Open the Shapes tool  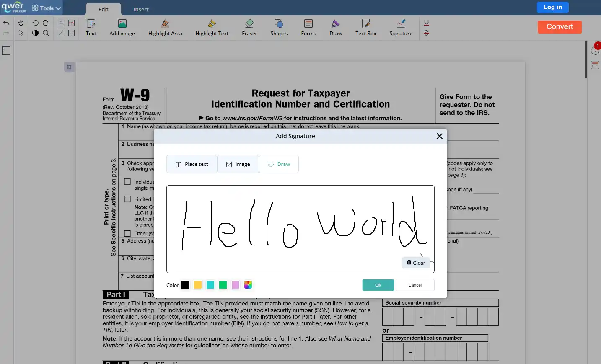point(279,28)
